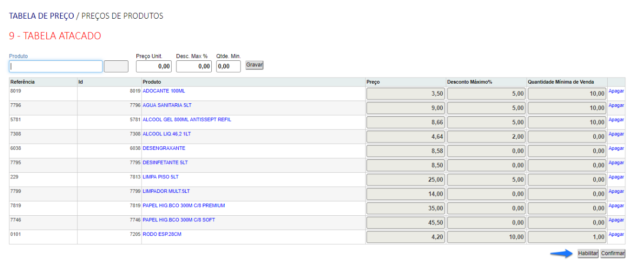This screenshot has height=276, width=644.
Task: Click the Preço Unit. input field
Action: 153,66
